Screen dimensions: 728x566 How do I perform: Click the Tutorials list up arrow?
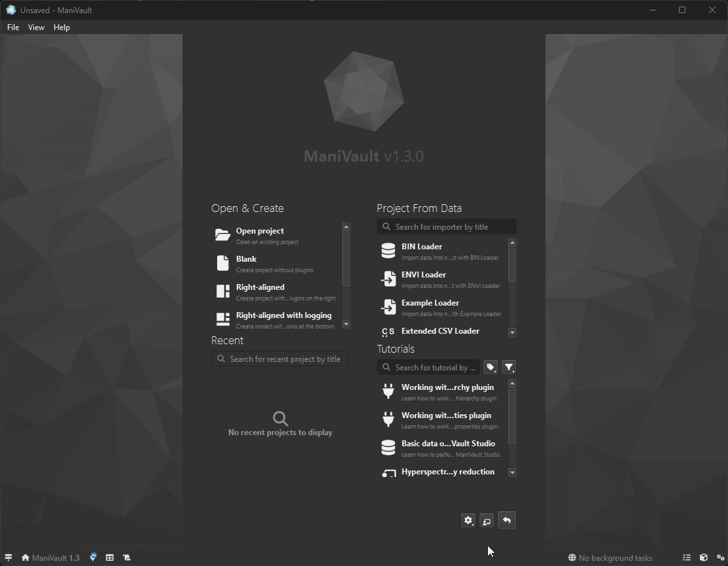click(x=512, y=383)
